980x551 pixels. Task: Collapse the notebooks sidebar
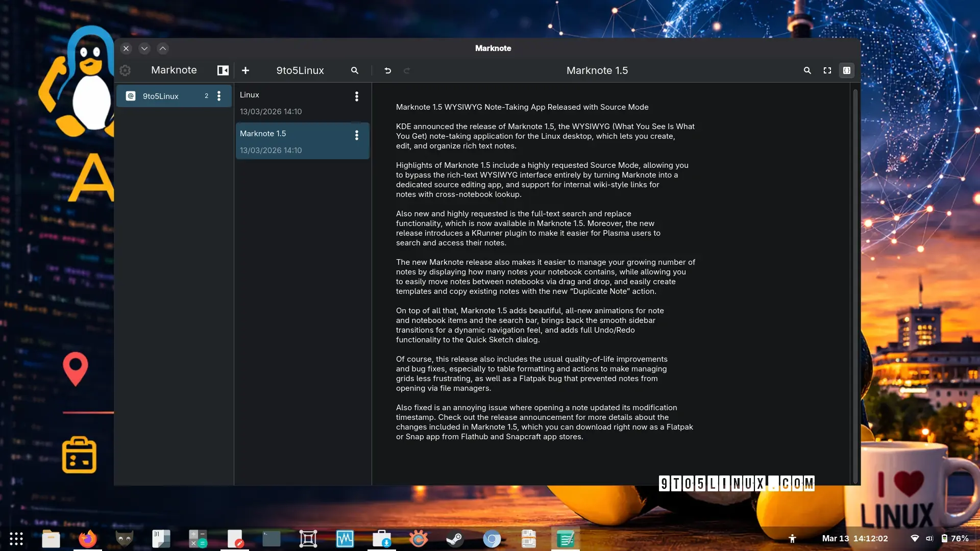point(223,70)
